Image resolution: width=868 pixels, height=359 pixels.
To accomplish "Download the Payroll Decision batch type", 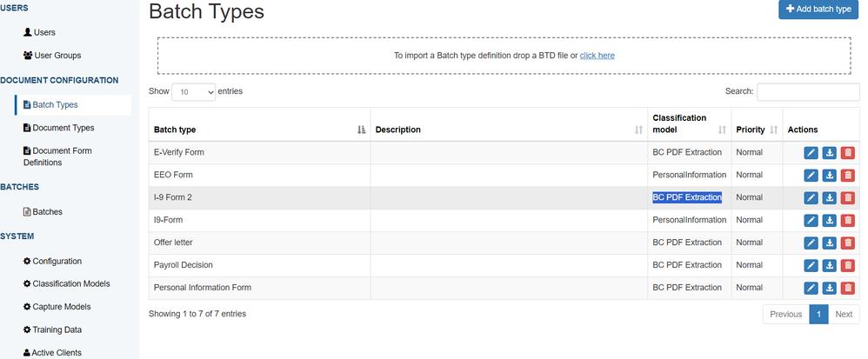I will 830,266.
